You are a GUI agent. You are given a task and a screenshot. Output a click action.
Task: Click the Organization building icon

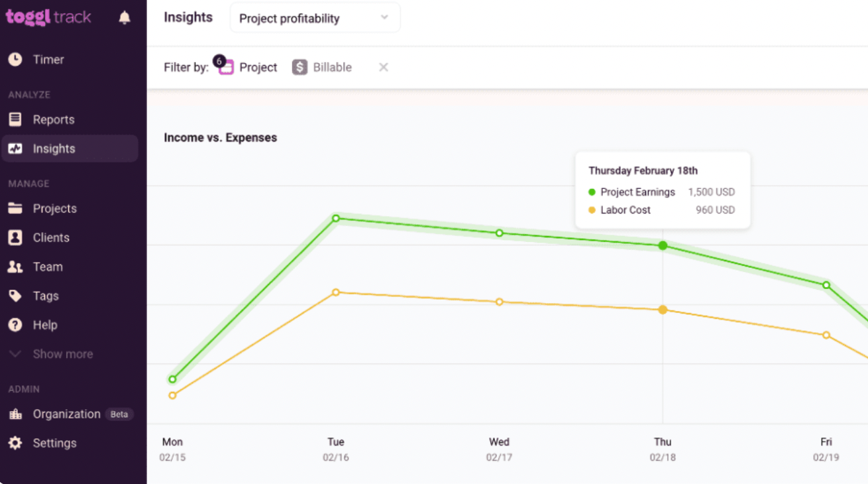tap(15, 414)
